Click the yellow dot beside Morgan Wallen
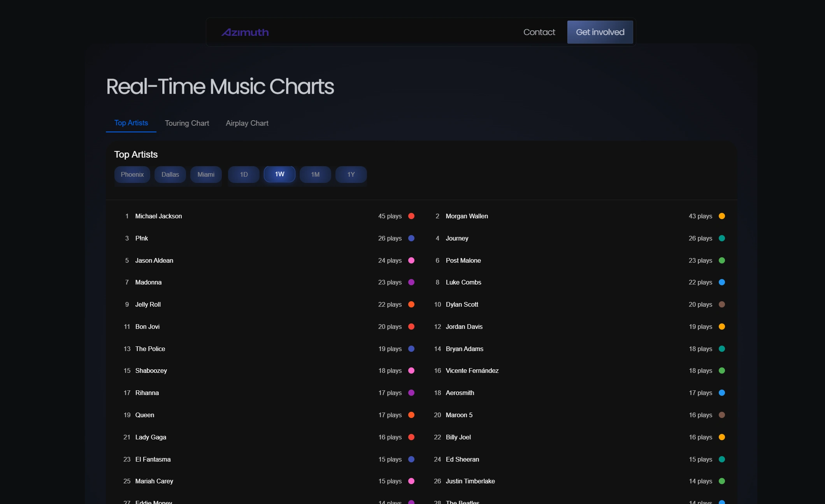 pos(722,216)
